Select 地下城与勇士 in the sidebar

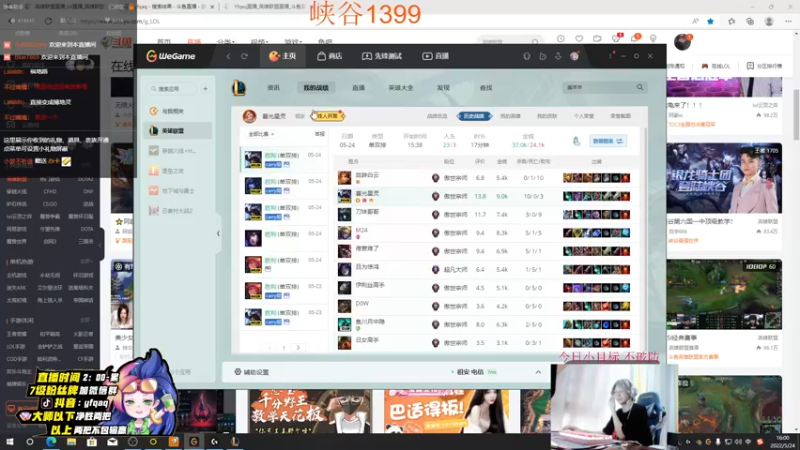[178, 191]
